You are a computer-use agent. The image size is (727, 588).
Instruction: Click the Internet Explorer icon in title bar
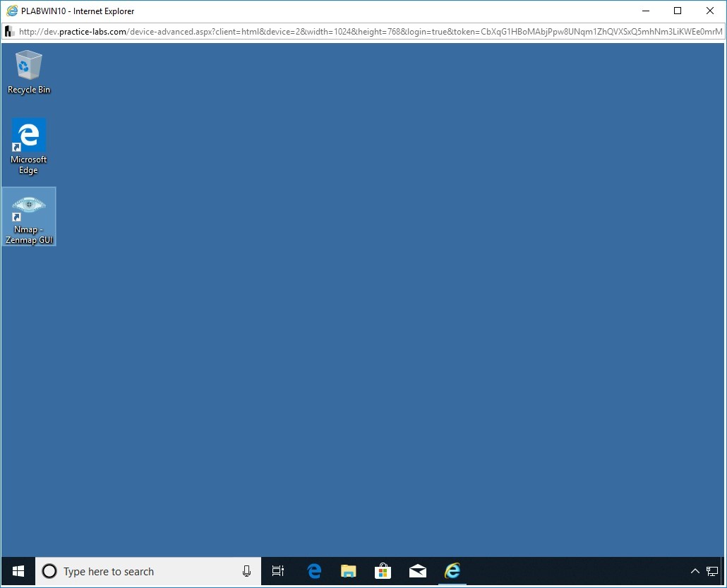(12, 11)
